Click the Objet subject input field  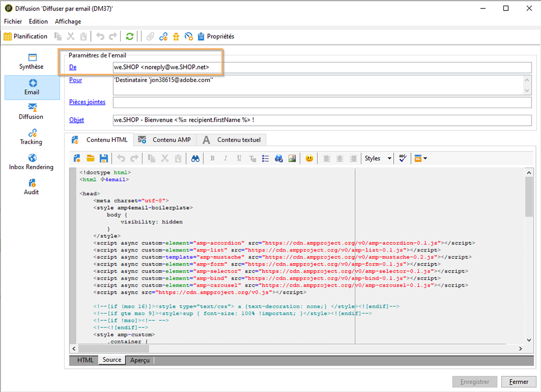click(322, 120)
